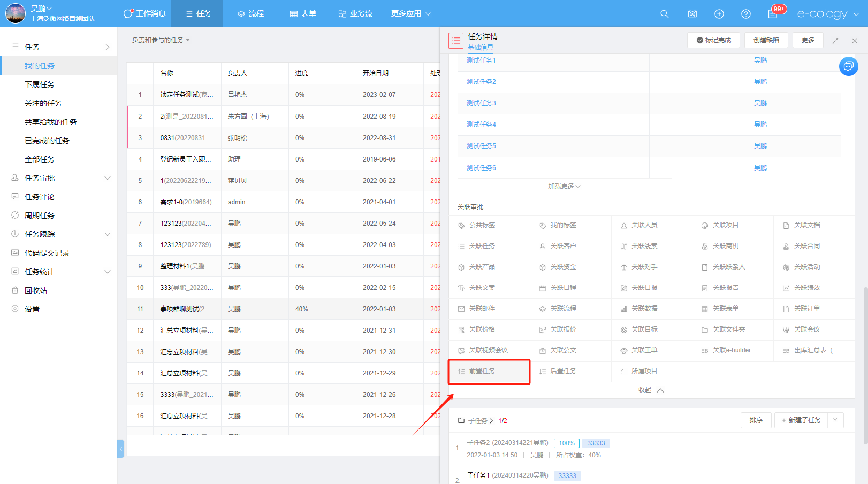This screenshot has width=868, height=484.
Task: Open e-cology dropdown in header
Action: click(828, 14)
